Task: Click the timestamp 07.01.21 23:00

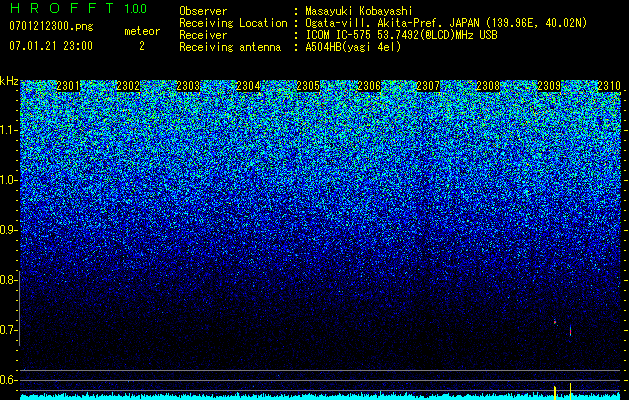Action: (51, 46)
